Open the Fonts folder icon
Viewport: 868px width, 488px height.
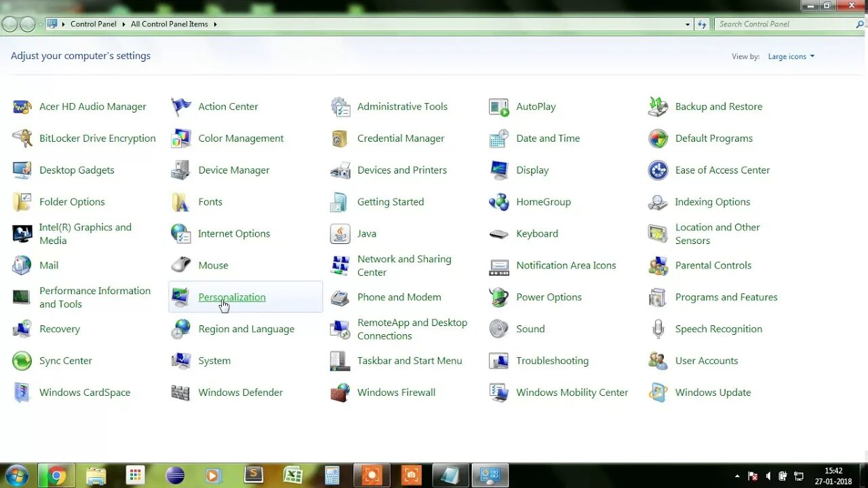click(181, 202)
